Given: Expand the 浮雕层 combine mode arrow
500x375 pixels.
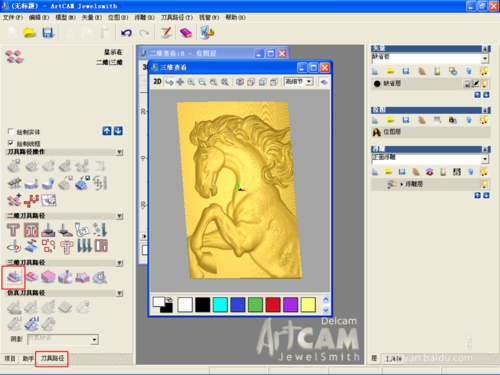Looking at the screenshot, I should [401, 184].
